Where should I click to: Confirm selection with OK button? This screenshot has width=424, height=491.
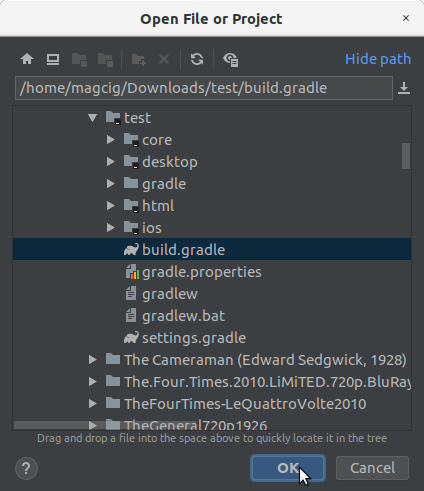pos(288,468)
